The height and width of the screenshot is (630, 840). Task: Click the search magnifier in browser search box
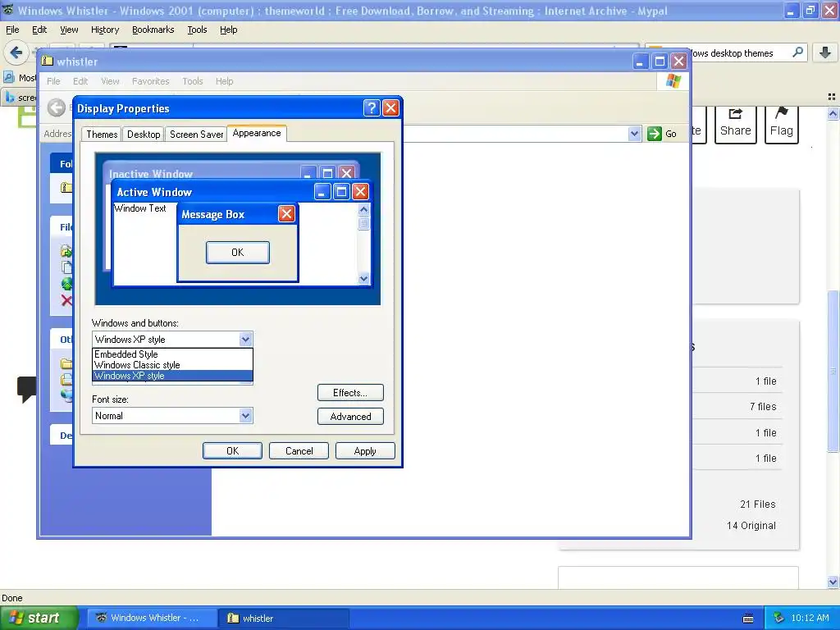797,52
